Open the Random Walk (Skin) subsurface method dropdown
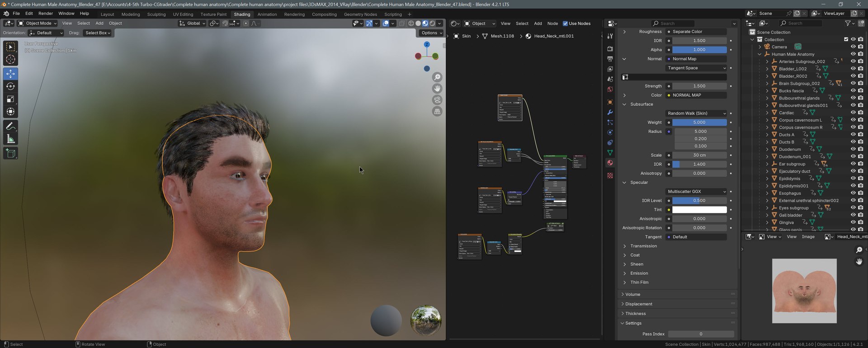The height and width of the screenshot is (348, 868). point(696,113)
